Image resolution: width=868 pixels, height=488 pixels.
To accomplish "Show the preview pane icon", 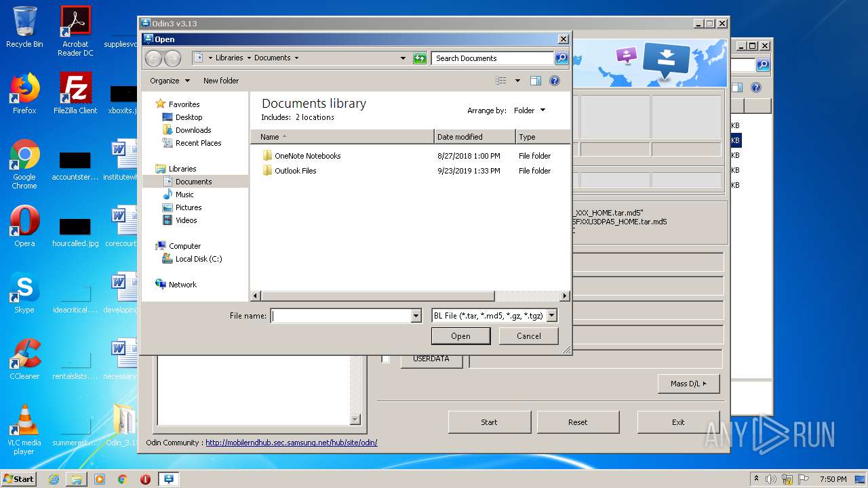I will click(536, 81).
